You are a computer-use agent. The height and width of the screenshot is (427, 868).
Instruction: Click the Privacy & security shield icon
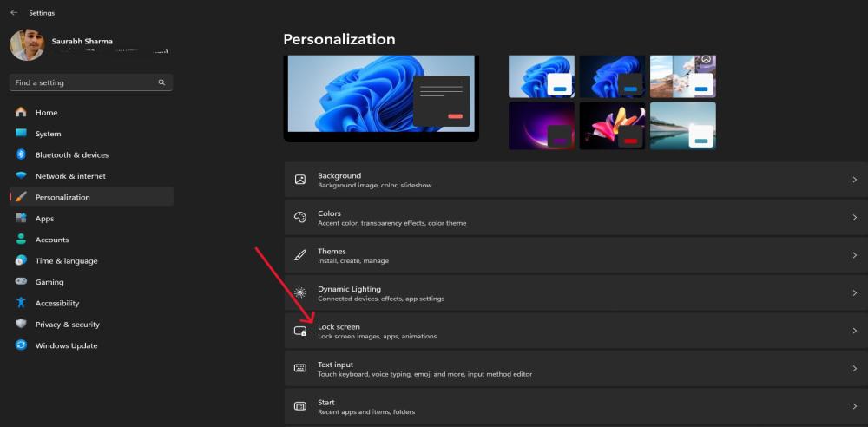click(x=21, y=324)
